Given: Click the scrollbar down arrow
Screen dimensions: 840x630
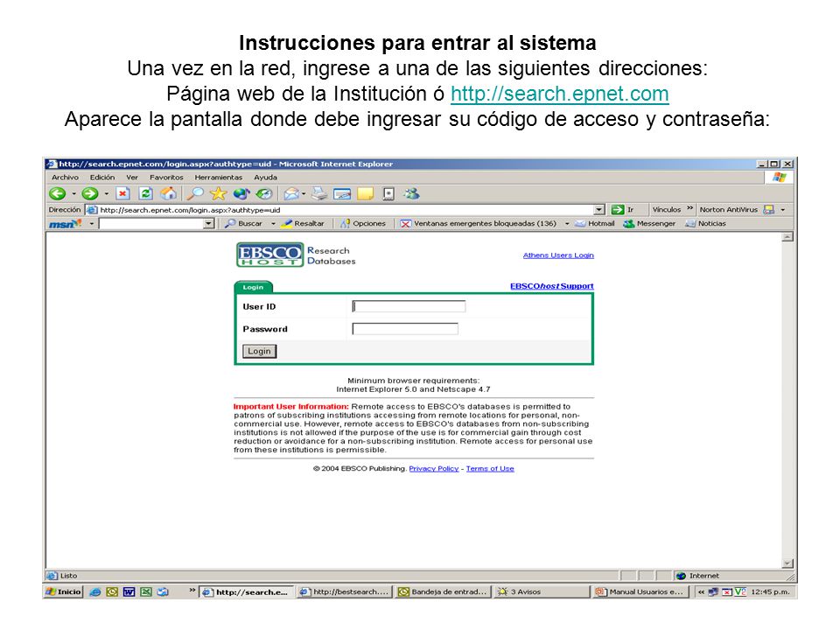Looking at the screenshot, I should 787,563.
